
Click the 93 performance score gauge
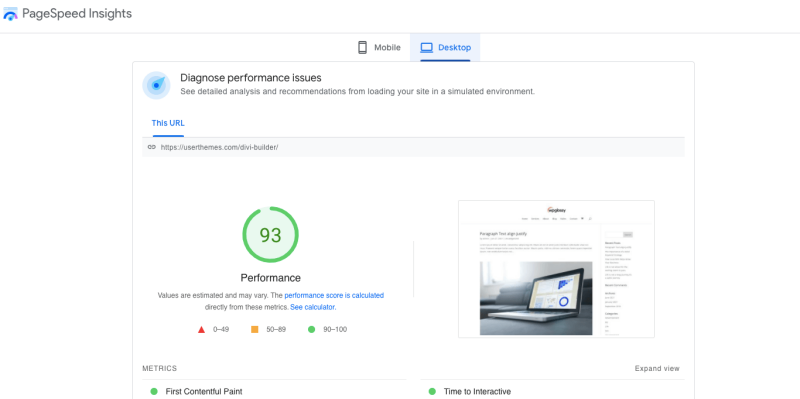(270, 235)
